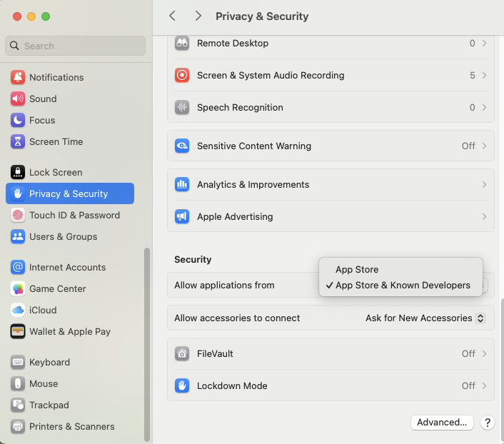
Task: Click the Wallet & Apple Pay icon
Action: click(x=18, y=331)
